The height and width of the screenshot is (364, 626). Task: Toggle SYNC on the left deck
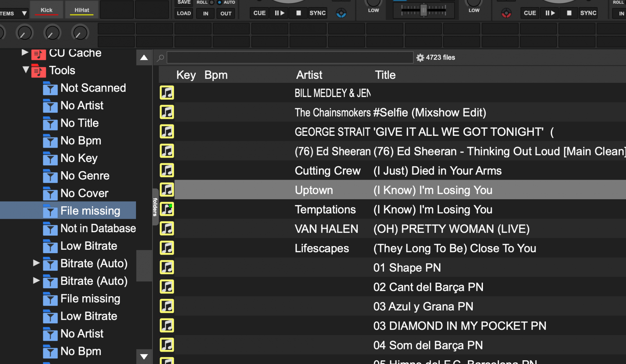pyautogui.click(x=318, y=13)
